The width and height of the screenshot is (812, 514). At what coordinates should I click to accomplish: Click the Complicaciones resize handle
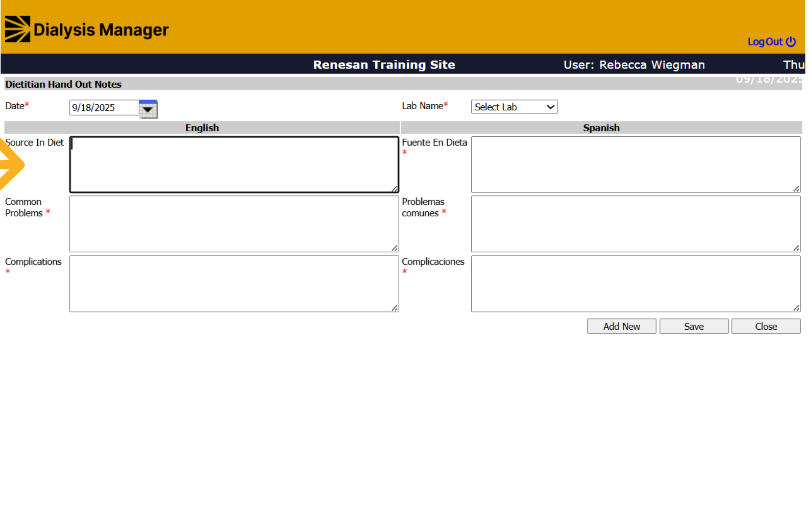click(x=796, y=308)
